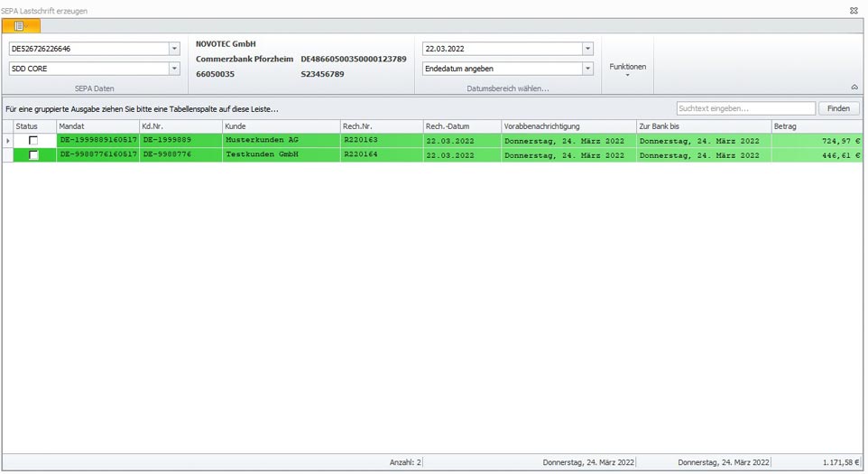Sort by the Betrag column header
The width and height of the screenshot is (868, 474).
[x=816, y=126]
